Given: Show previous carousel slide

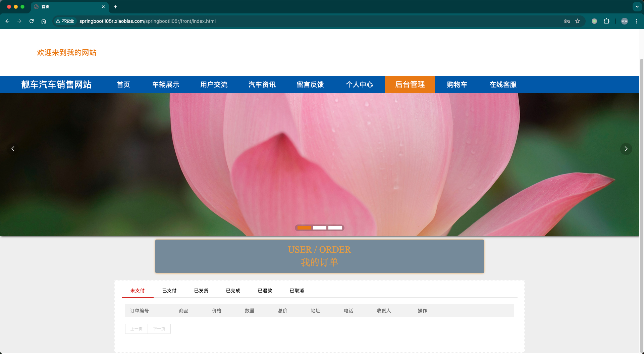Looking at the screenshot, I should pyautogui.click(x=13, y=149).
